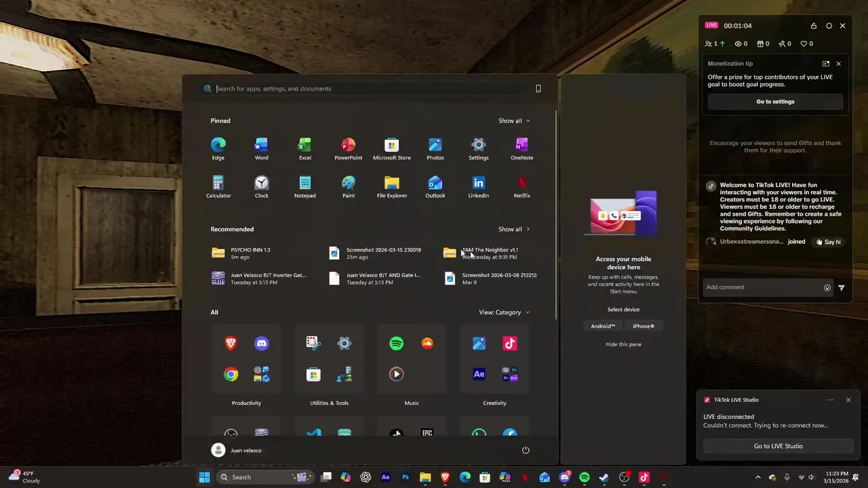868x488 pixels.
Task: Open Microsoft Store from pinned apps
Action: (391, 148)
